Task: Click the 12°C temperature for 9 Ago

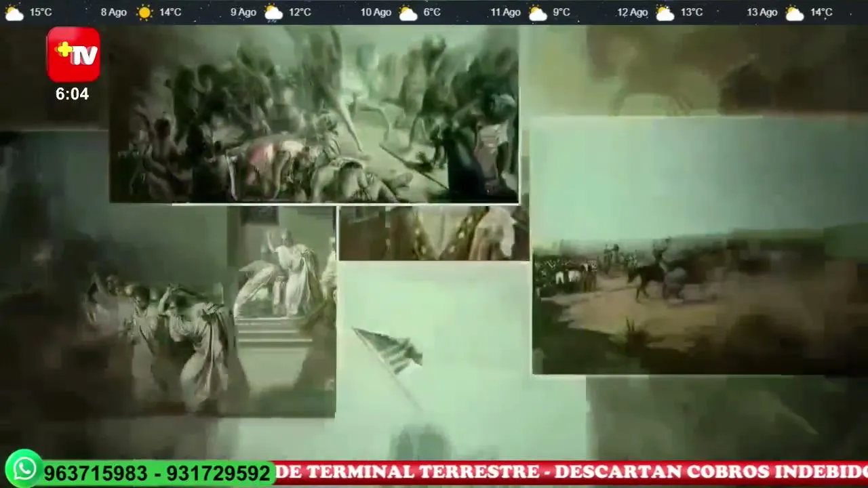Action: coord(300,12)
